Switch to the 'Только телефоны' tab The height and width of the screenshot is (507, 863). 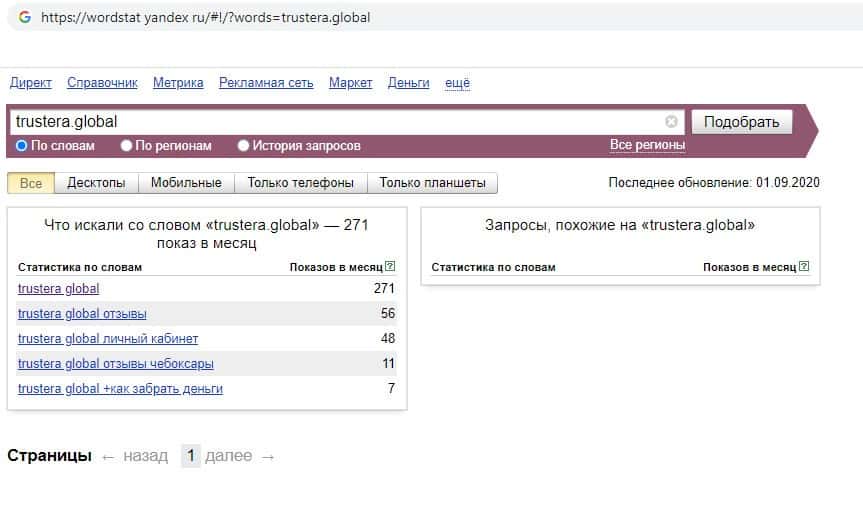(301, 183)
